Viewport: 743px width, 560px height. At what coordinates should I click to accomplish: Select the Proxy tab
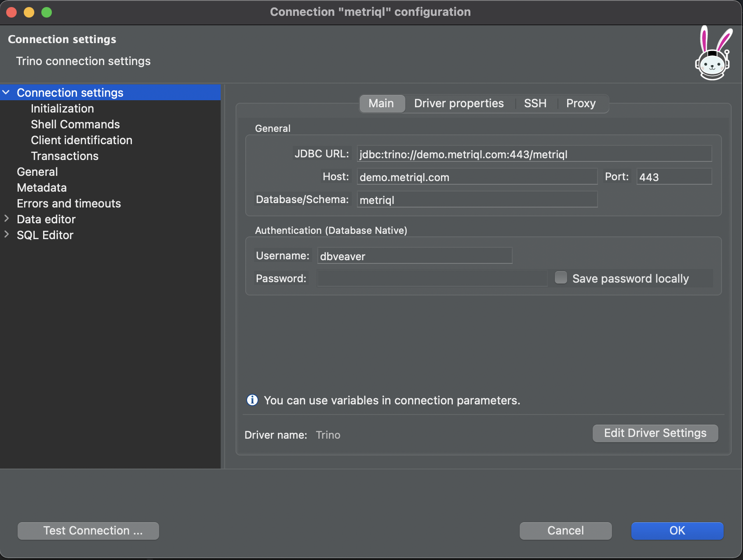[580, 104]
